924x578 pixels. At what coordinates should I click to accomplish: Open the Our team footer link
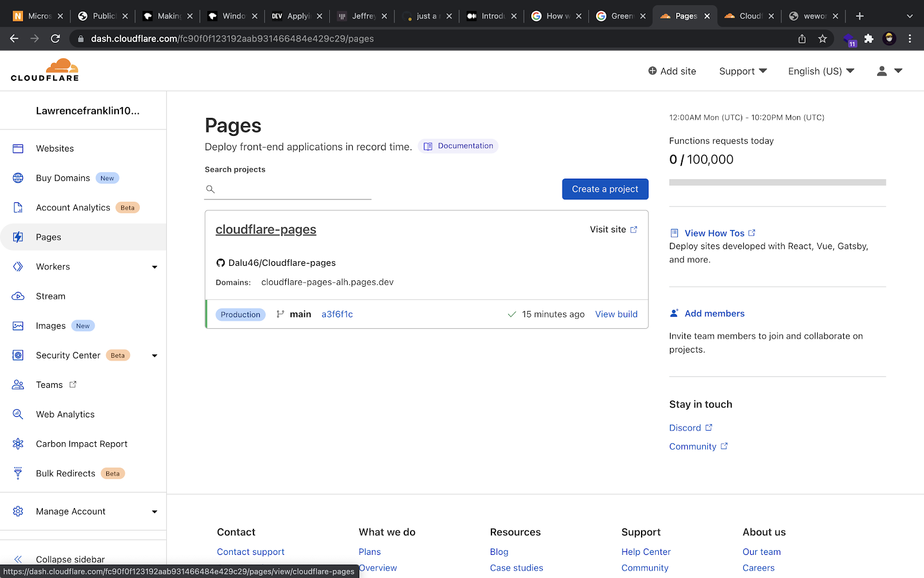click(x=761, y=552)
